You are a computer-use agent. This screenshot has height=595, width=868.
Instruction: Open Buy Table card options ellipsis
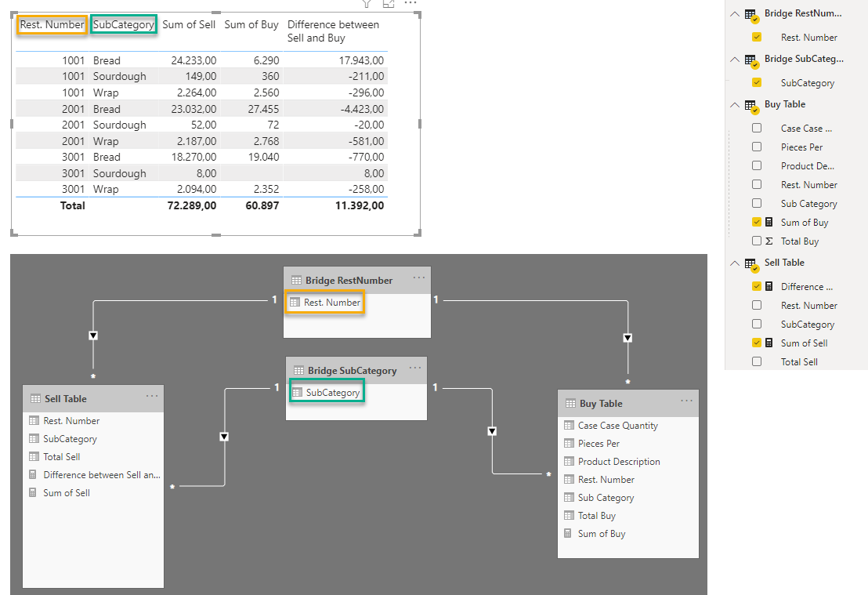[x=687, y=401]
